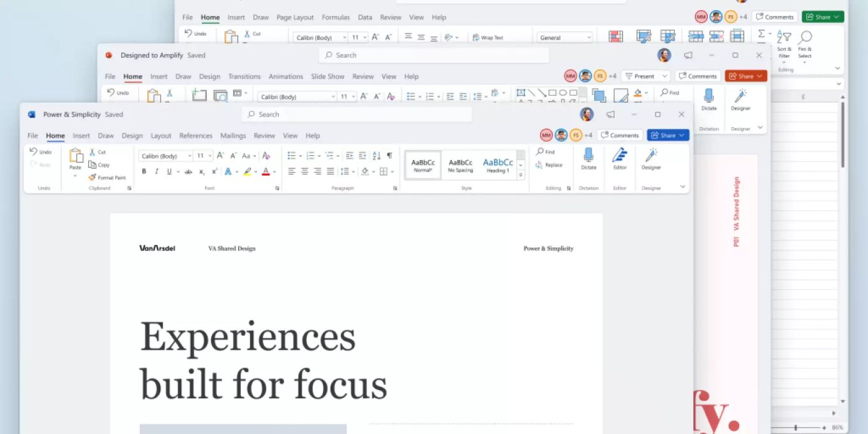Toggle italic formatting
This screenshot has height=434, width=868.
tap(155, 172)
